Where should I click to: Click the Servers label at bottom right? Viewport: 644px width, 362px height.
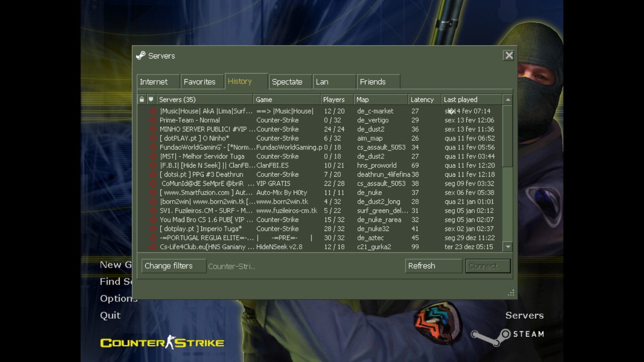[524, 315]
